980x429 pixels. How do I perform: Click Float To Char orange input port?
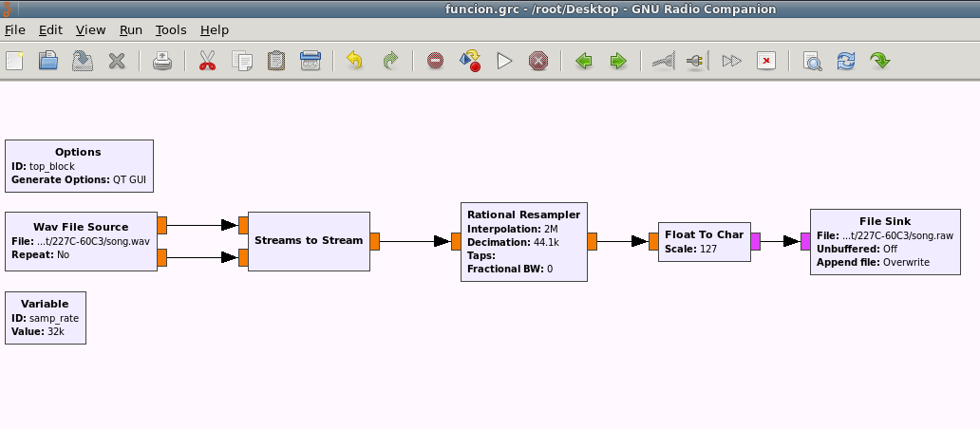click(x=653, y=242)
